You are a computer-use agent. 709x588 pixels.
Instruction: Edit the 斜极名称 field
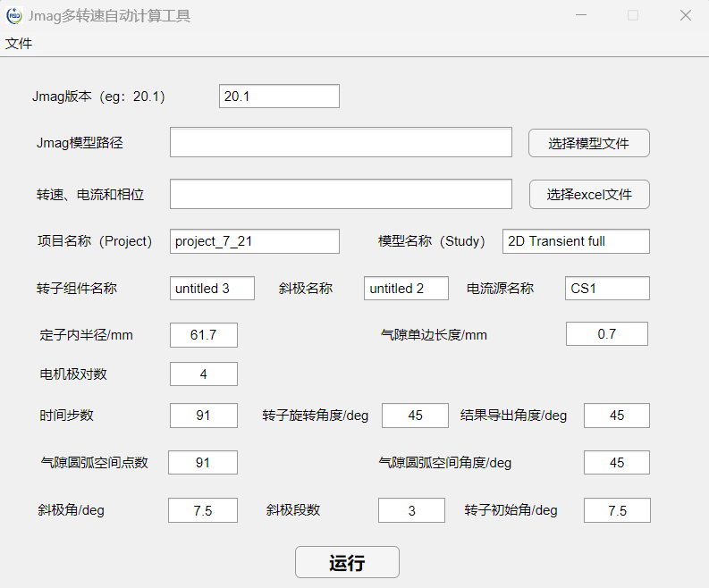tap(405, 289)
